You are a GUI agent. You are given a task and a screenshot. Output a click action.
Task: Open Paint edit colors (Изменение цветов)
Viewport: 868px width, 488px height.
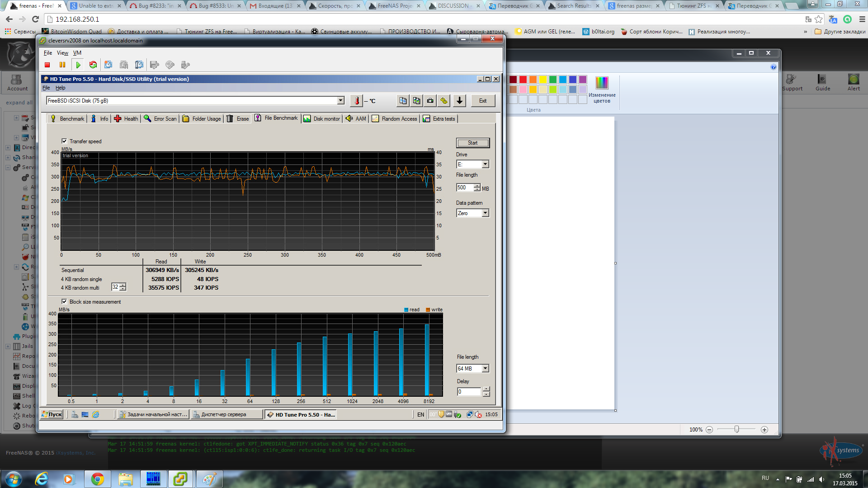click(x=602, y=89)
